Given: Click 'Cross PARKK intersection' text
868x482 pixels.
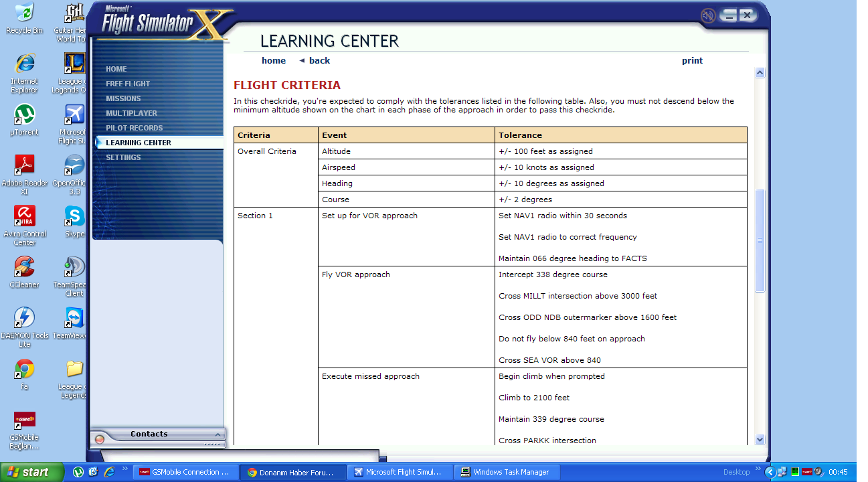Looking at the screenshot, I should (547, 440).
